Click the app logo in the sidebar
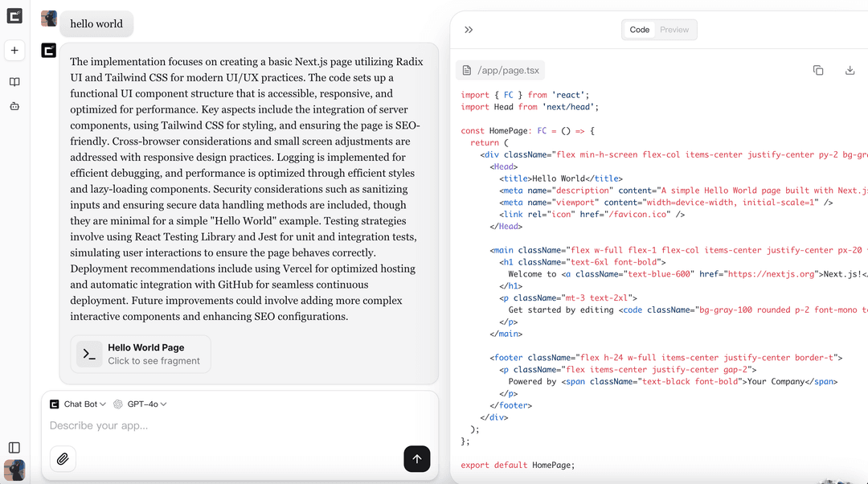 click(x=14, y=16)
